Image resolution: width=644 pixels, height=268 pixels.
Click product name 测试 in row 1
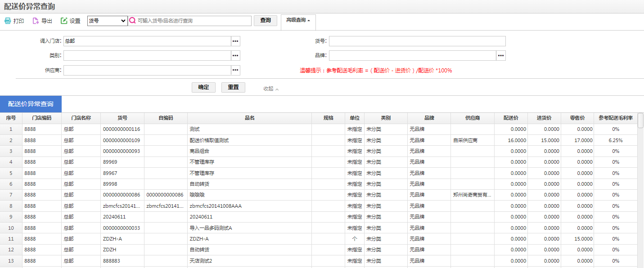tap(194, 130)
